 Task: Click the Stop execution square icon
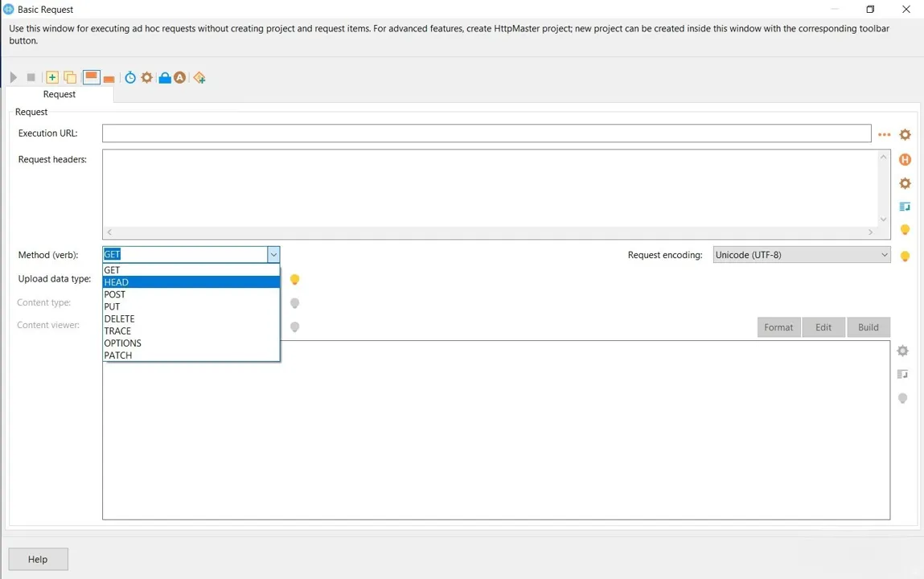click(x=31, y=77)
